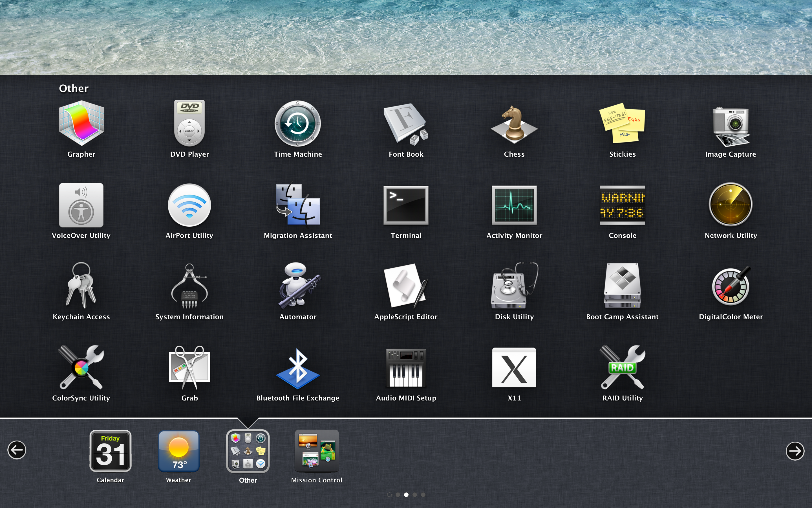Launch Disk Utility
Image resolution: width=812 pixels, height=508 pixels.
coord(514,285)
